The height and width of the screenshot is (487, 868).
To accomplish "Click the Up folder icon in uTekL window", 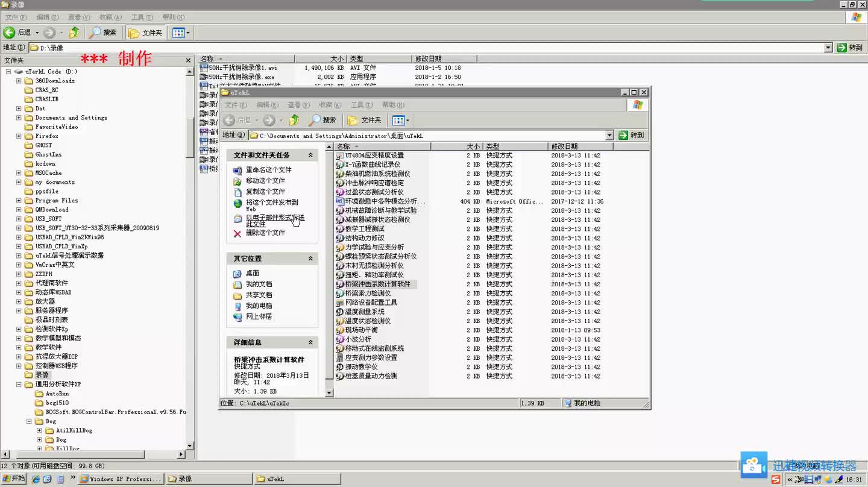I will [294, 120].
